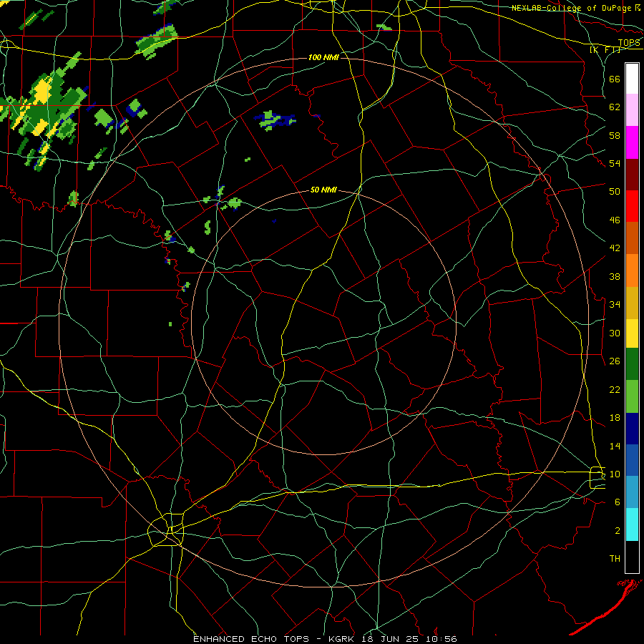Viewport: 644px width, 644px height.
Task: Click the legend value 10
Action: tap(615, 474)
